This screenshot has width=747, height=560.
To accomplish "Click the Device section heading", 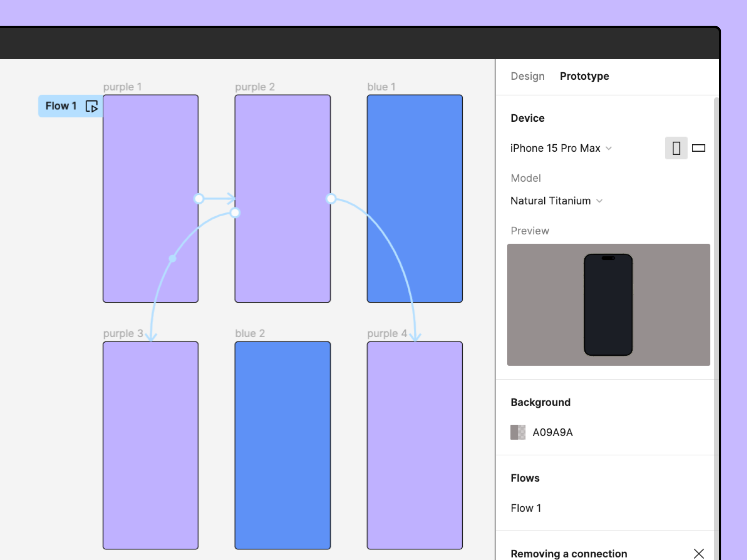I will tap(528, 118).
